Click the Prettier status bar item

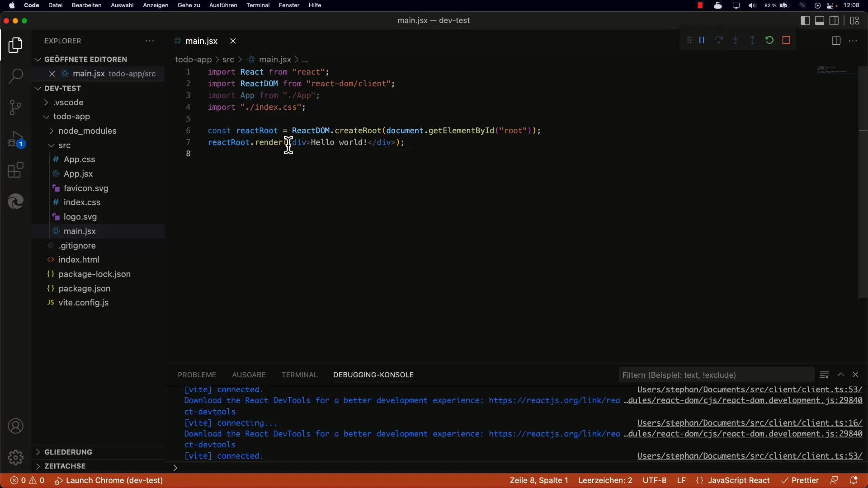click(800, 480)
